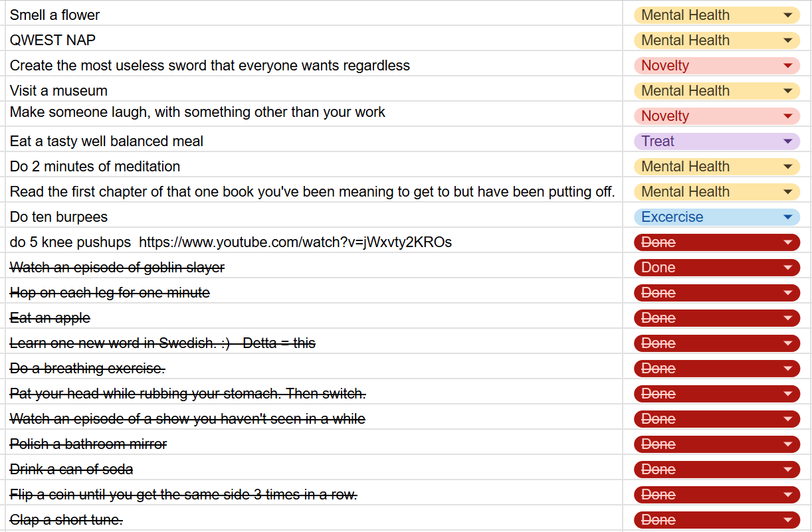
Task: Click the Mental Health chip for Visit a museum
Action: [717, 91]
